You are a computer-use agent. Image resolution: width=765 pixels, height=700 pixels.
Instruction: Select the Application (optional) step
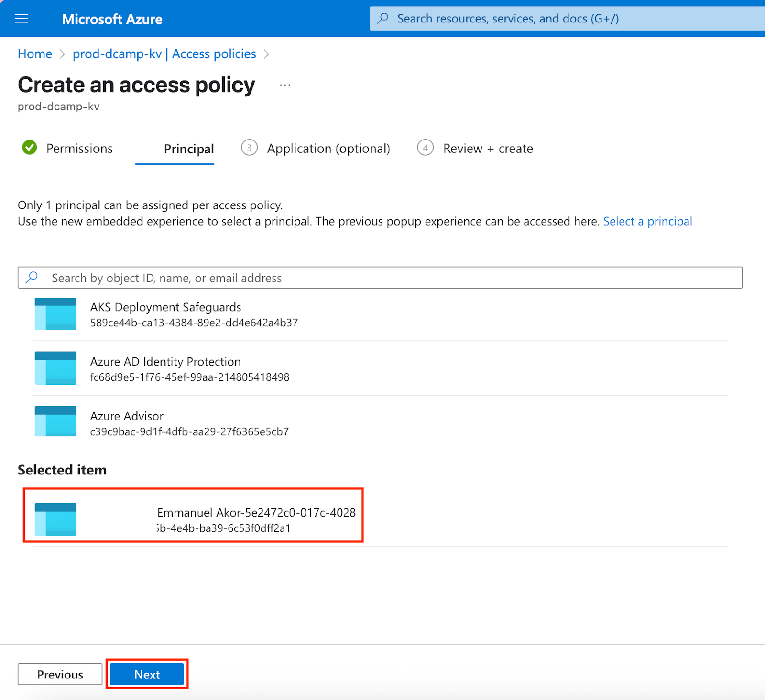tap(328, 148)
